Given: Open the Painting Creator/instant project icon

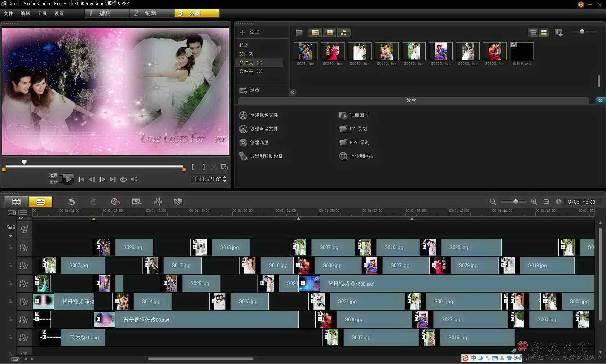Looking at the screenshot, I should click(136, 202).
